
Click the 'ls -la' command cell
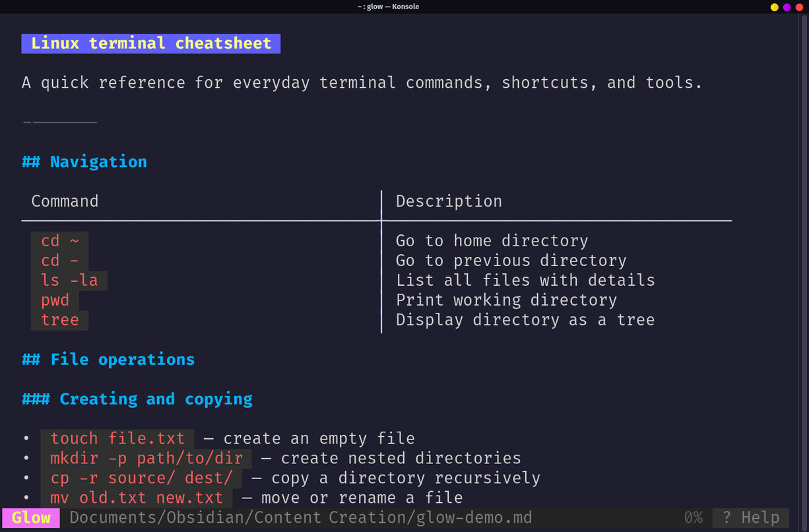[69, 280]
